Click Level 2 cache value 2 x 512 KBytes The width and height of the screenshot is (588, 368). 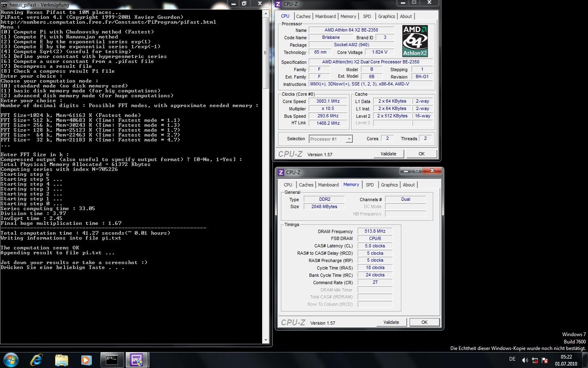[392, 116]
